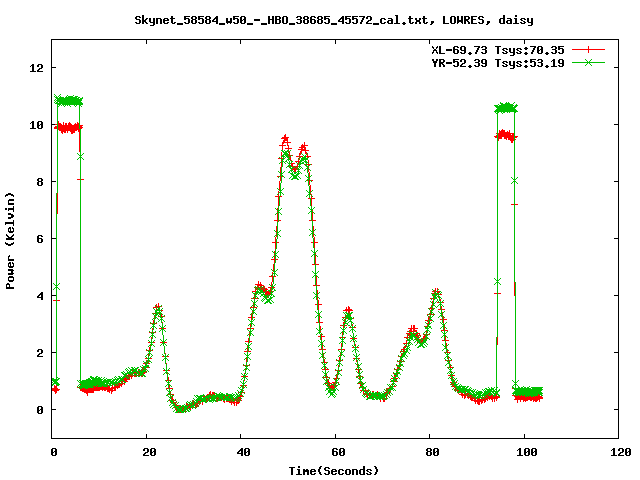Click the x-axis tick label 120
This screenshot has height=480, width=640.
[x=621, y=452]
